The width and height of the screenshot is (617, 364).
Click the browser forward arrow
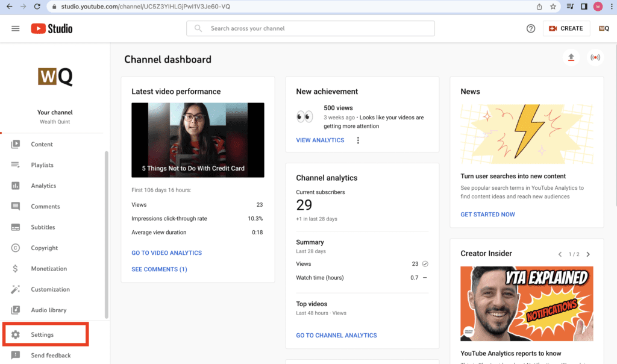tap(23, 6)
